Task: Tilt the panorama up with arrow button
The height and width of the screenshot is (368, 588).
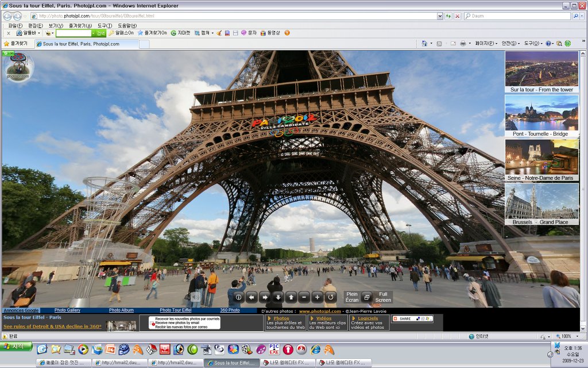Action: pos(291,297)
